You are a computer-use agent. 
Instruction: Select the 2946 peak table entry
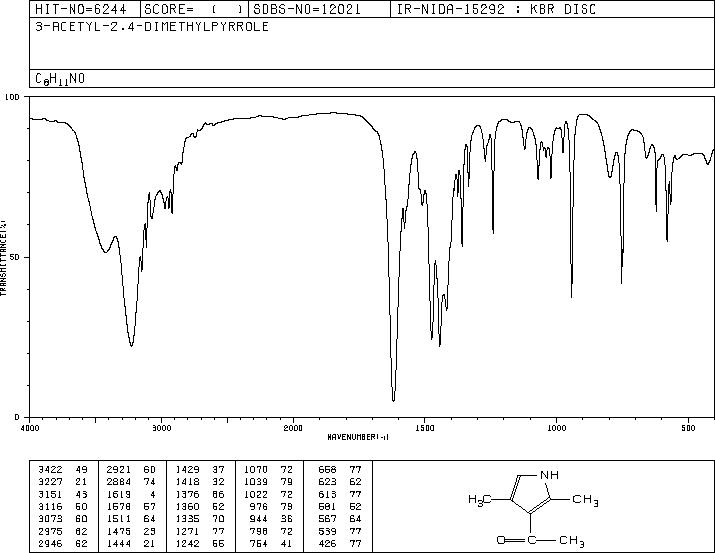pyautogui.click(x=64, y=544)
